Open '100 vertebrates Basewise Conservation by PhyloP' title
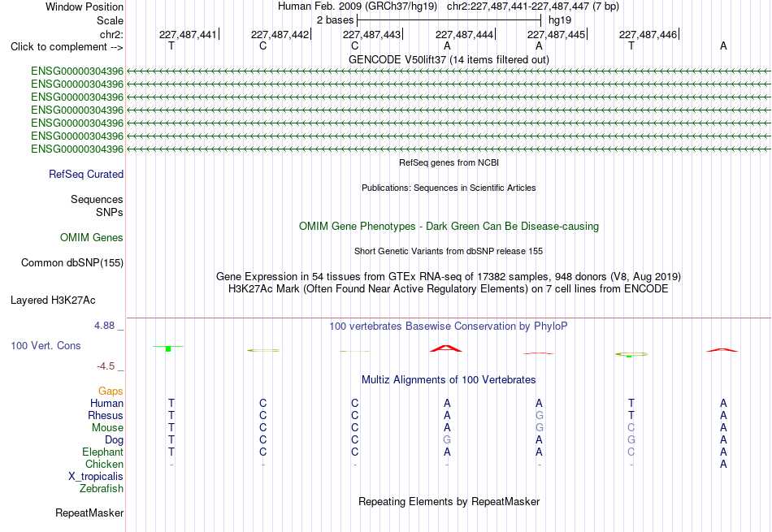 pyautogui.click(x=449, y=327)
